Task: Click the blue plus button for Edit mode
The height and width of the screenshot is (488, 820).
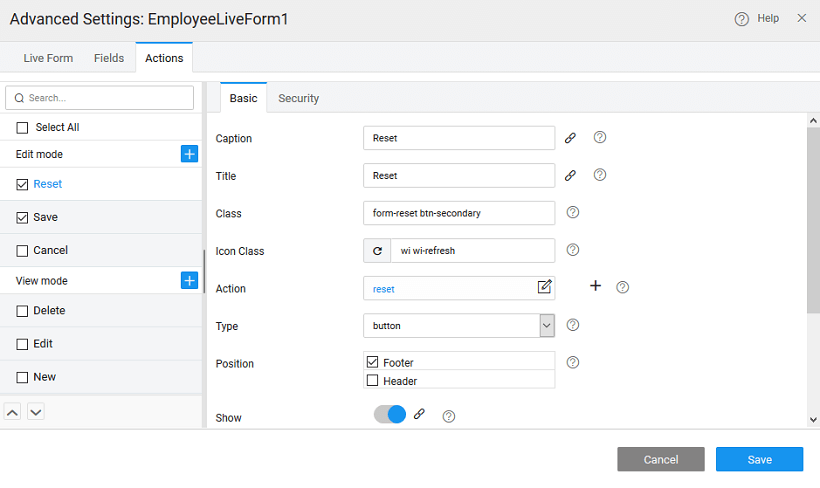Action: 189,154
